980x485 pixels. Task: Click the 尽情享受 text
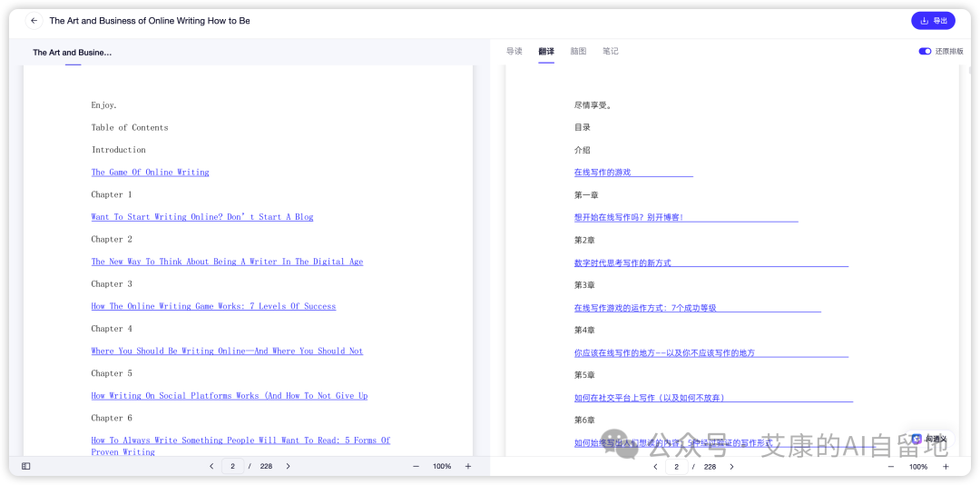pos(593,105)
